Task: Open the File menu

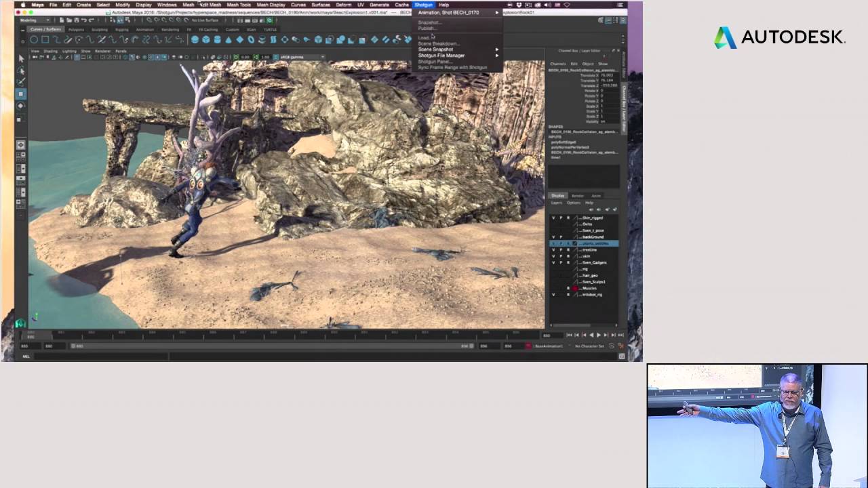Action: pos(53,5)
